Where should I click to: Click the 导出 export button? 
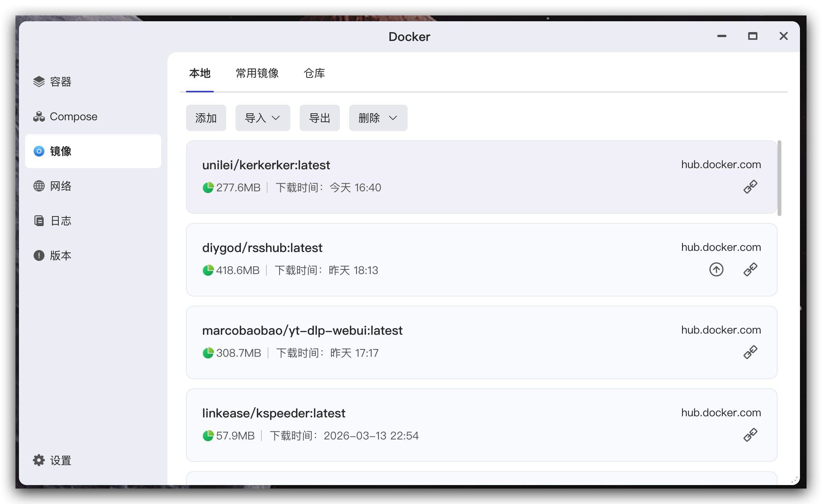(x=319, y=118)
